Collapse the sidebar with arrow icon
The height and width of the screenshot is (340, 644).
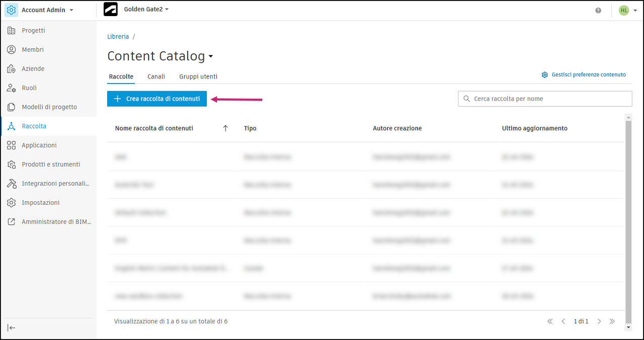(x=11, y=328)
